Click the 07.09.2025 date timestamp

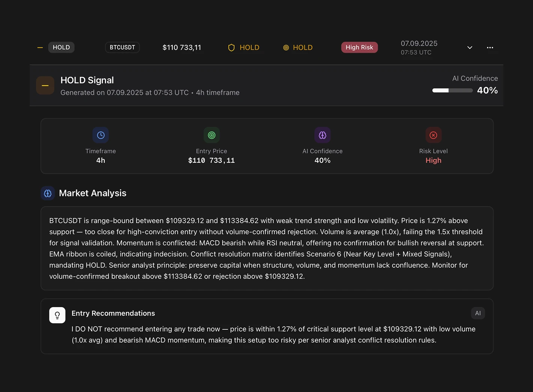(419, 44)
